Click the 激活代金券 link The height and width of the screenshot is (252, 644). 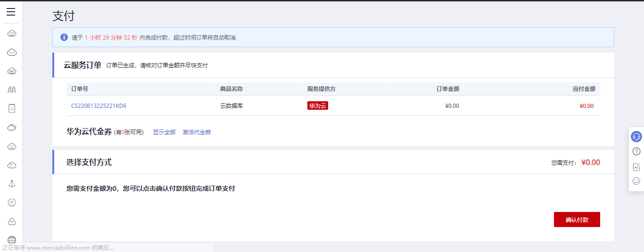[x=197, y=132]
